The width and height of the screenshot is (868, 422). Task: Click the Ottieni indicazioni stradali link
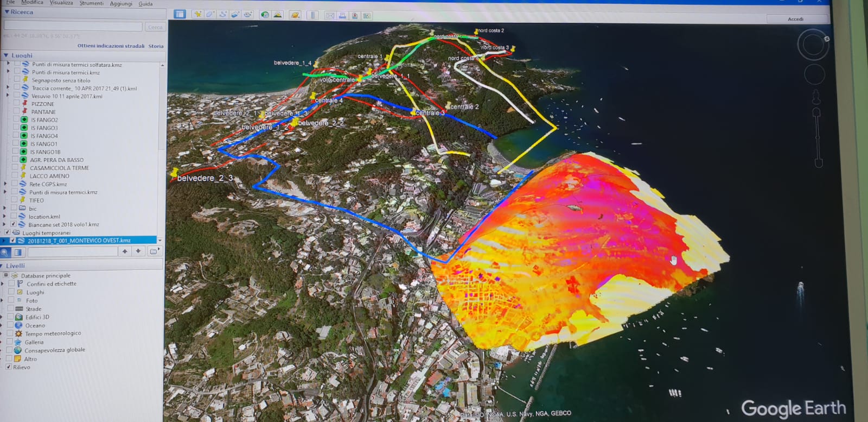(x=111, y=46)
